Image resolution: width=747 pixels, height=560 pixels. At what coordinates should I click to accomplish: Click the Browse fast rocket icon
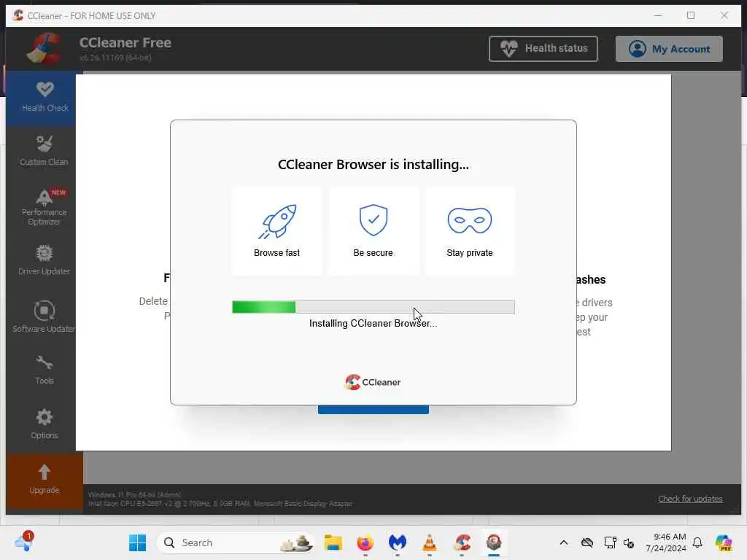(x=277, y=222)
